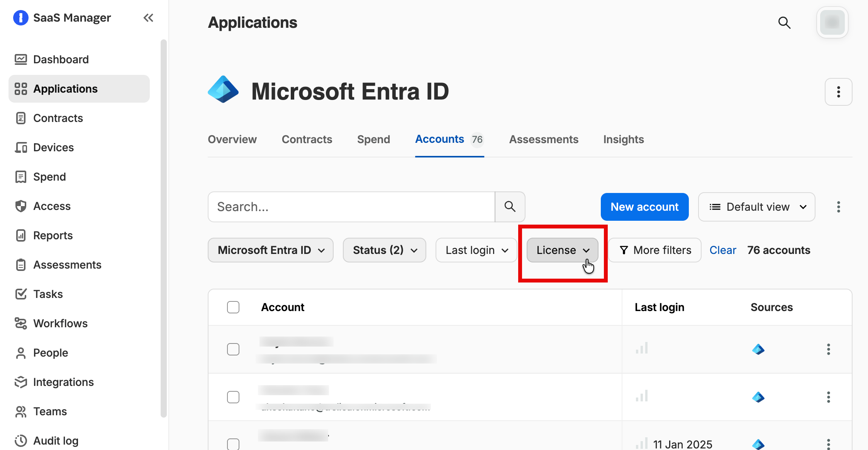The height and width of the screenshot is (450, 868).
Task: Open the user profile avatar
Action: pos(832,22)
